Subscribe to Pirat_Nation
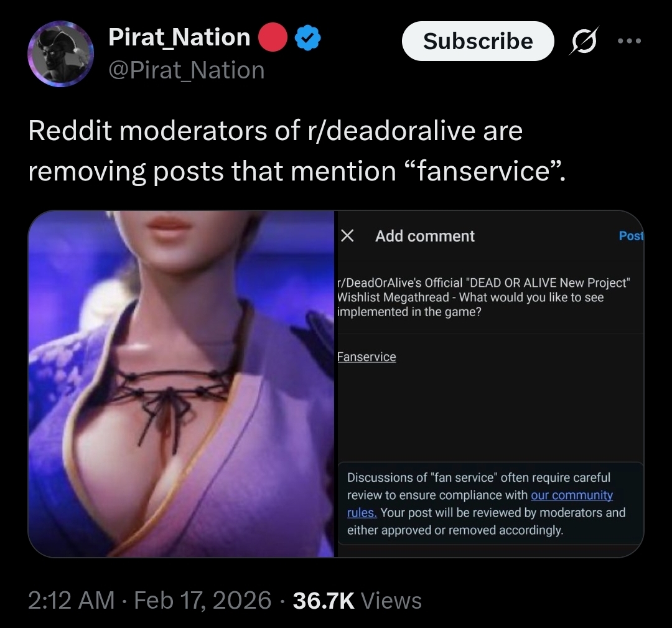 tap(478, 41)
